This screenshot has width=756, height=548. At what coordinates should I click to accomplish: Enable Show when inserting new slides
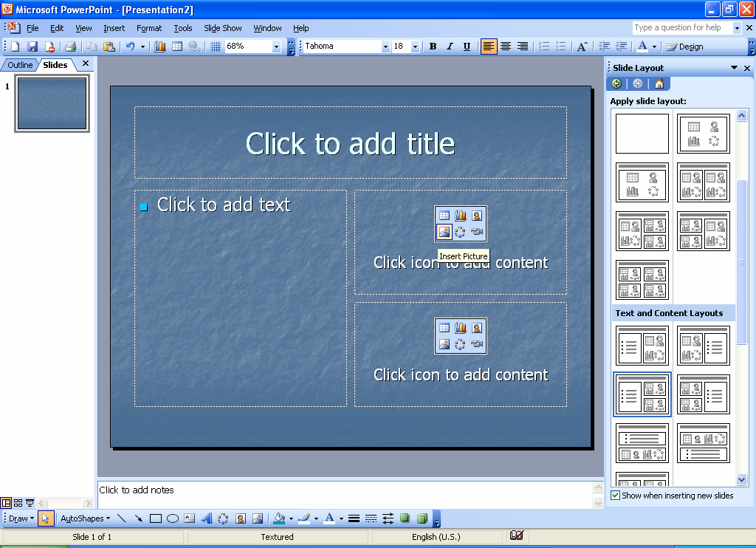616,494
